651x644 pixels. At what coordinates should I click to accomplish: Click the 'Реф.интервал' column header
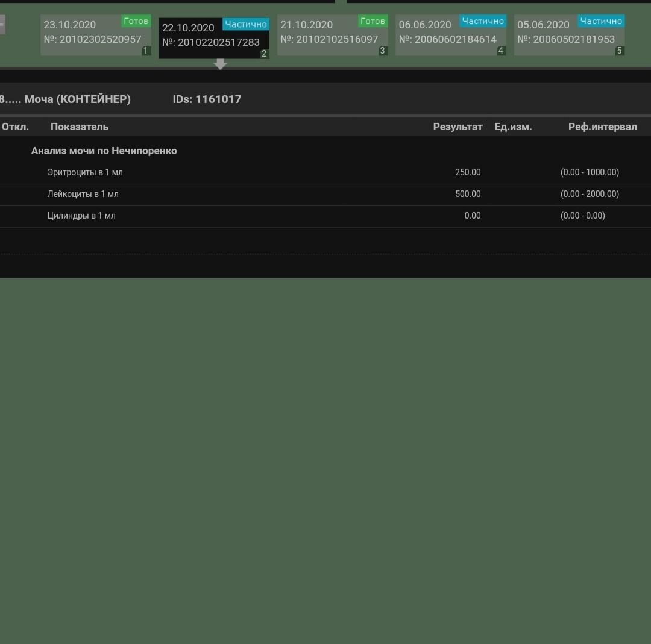(602, 127)
